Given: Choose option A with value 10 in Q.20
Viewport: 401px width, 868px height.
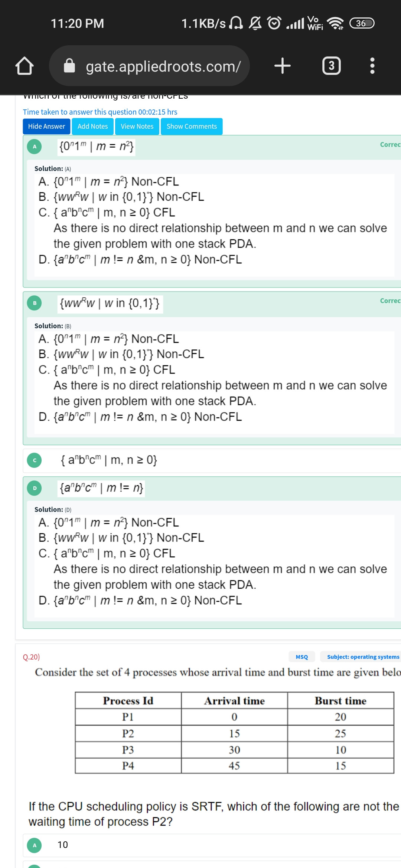Looking at the screenshot, I should (35, 845).
